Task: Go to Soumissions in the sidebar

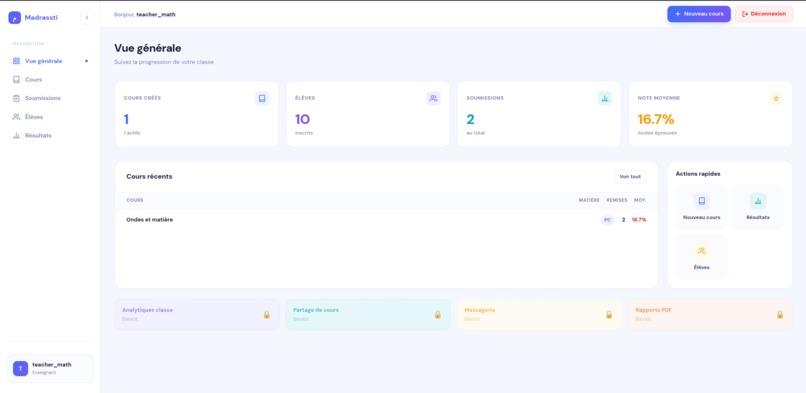Action: tap(50, 98)
